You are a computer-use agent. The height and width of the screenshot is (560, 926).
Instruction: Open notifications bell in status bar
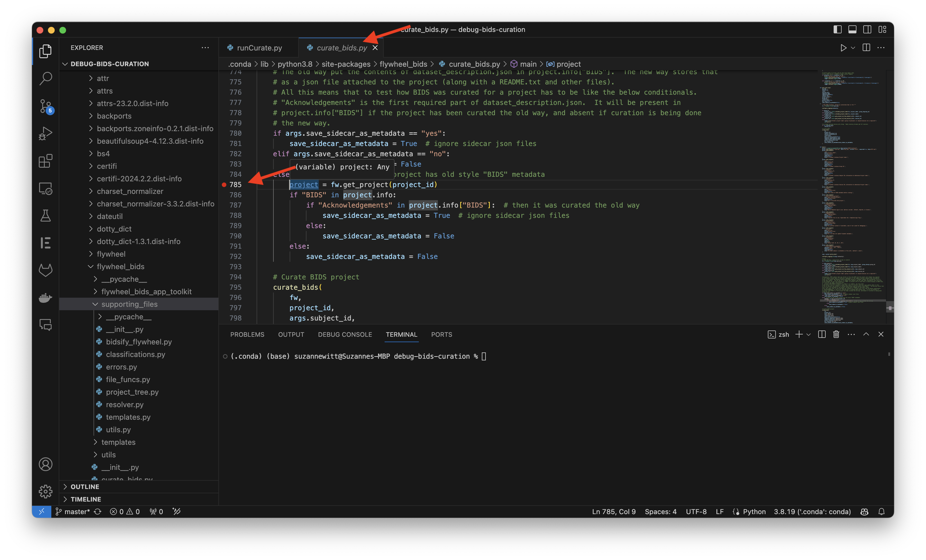(881, 512)
